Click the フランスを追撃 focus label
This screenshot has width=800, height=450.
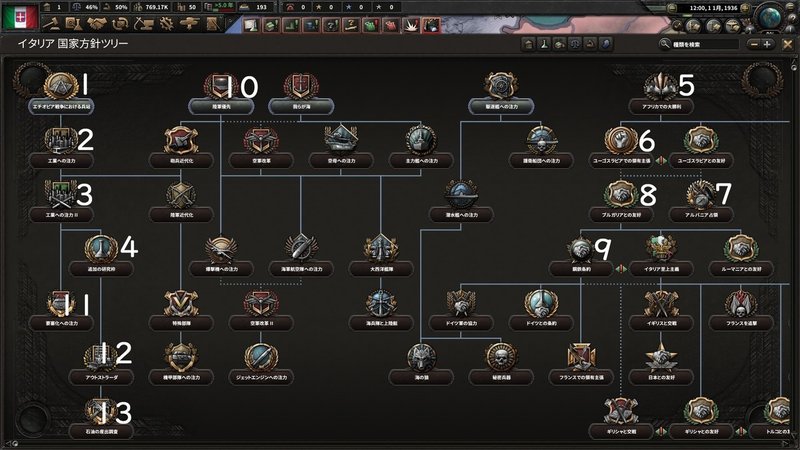741,323
